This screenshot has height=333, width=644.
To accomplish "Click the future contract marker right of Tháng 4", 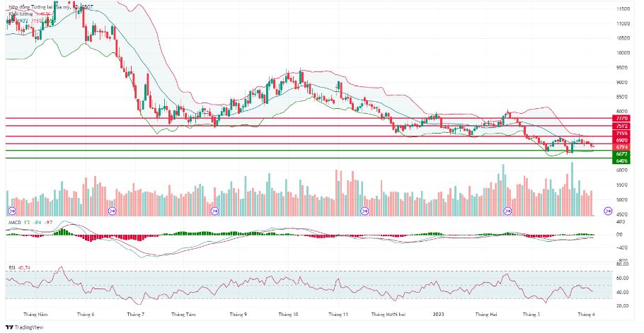I will pos(608,211).
